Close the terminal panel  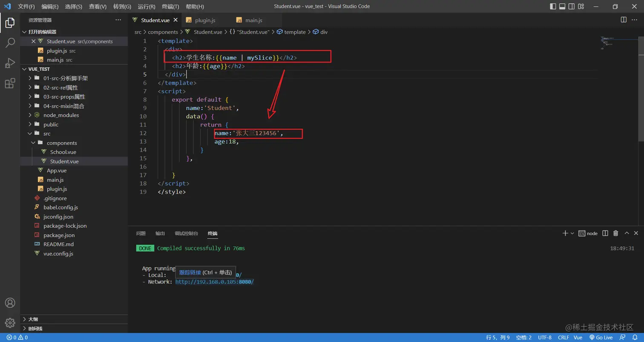(636, 233)
